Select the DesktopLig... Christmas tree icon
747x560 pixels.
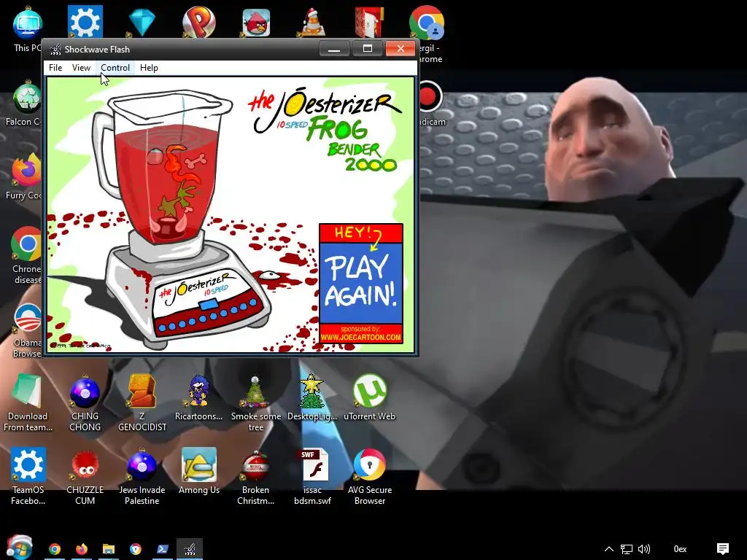pos(312,397)
